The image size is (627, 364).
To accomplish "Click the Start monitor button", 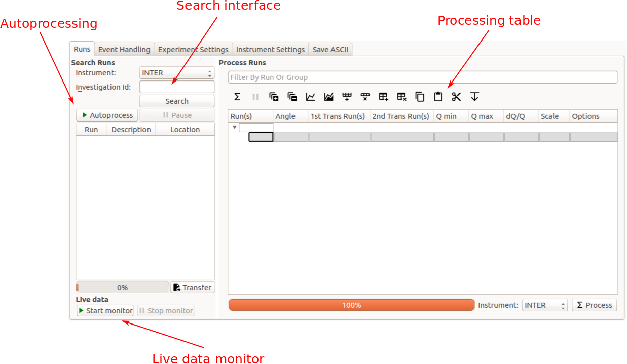I will (x=105, y=311).
